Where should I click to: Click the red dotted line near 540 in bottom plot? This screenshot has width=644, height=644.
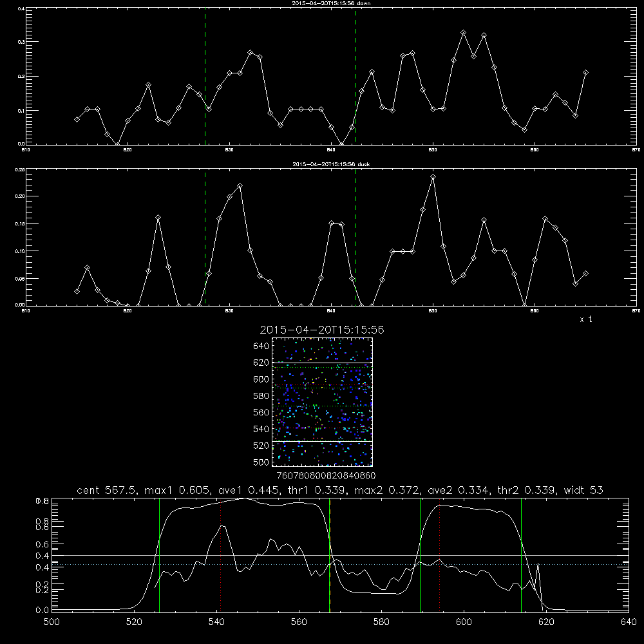click(220, 554)
